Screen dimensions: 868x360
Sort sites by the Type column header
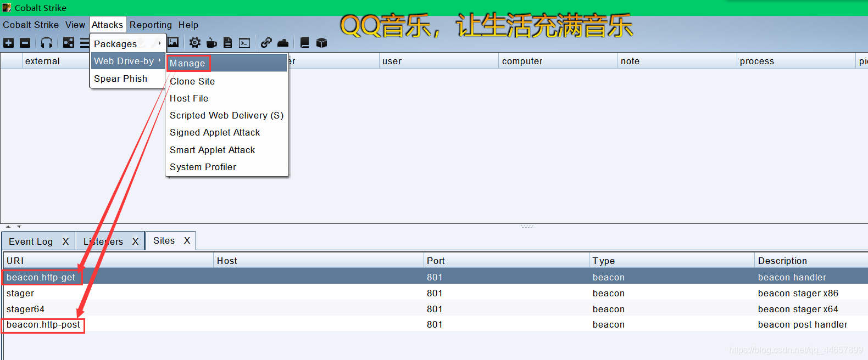[672, 261]
